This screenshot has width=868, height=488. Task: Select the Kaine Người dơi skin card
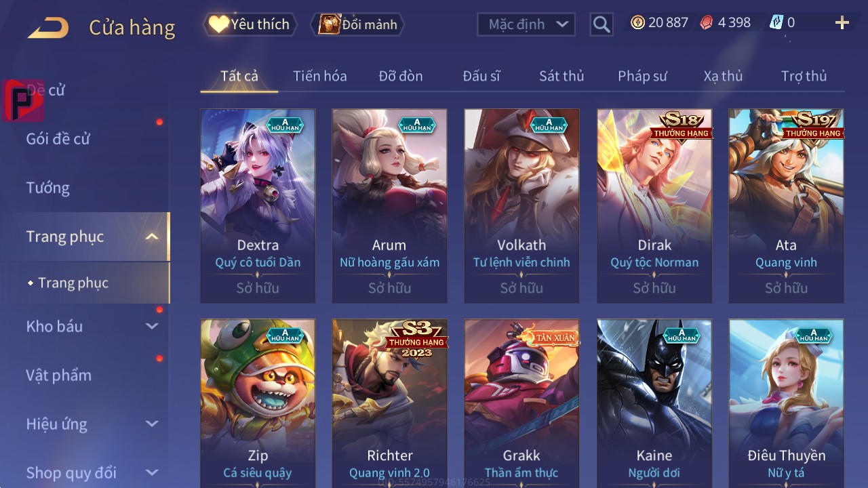[654, 403]
